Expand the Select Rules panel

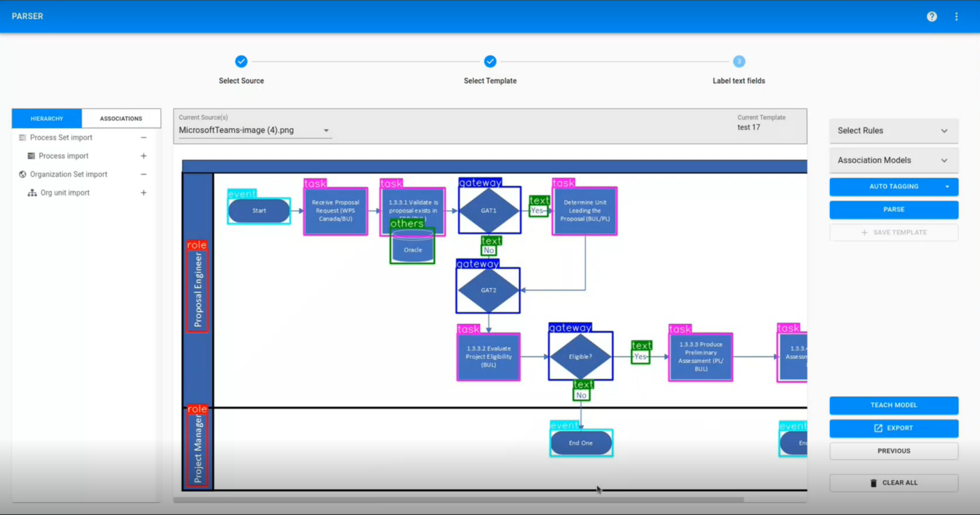[944, 131]
